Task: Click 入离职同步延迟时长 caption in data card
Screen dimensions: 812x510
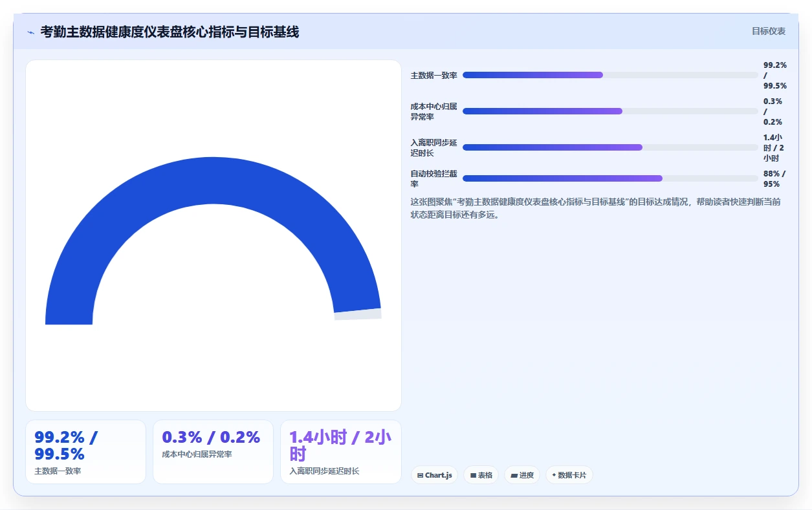Action: (x=324, y=471)
